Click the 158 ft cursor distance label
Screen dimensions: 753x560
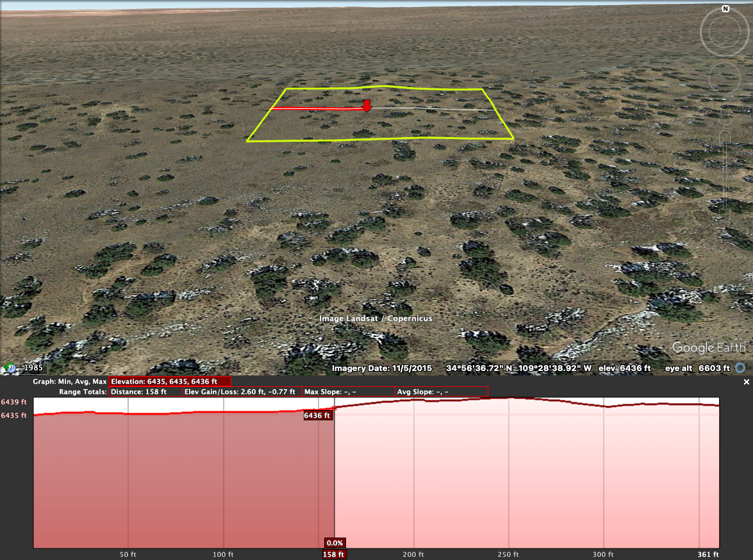(333, 554)
